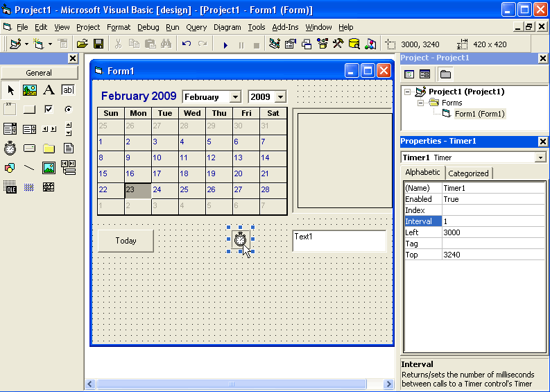This screenshot has width=550, height=392.
Task: Open the Project Explorer toolbar icon
Action: (x=274, y=44)
